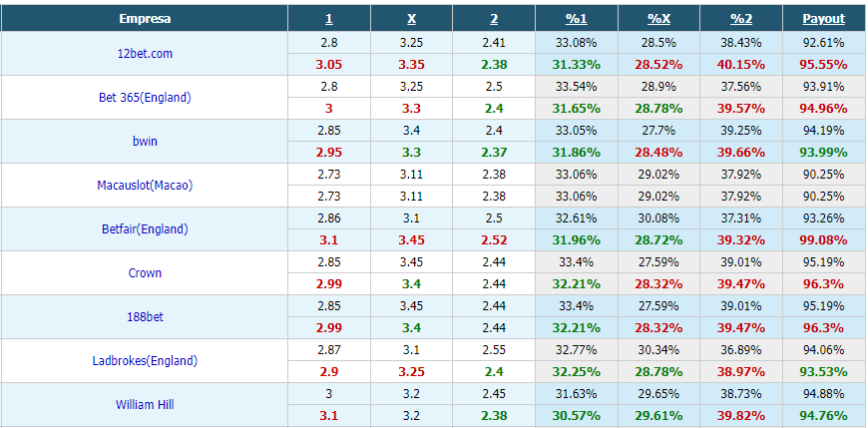Image resolution: width=868 pixels, height=428 pixels.
Task: Select William Hill %X value 29.61%
Action: 658,416
